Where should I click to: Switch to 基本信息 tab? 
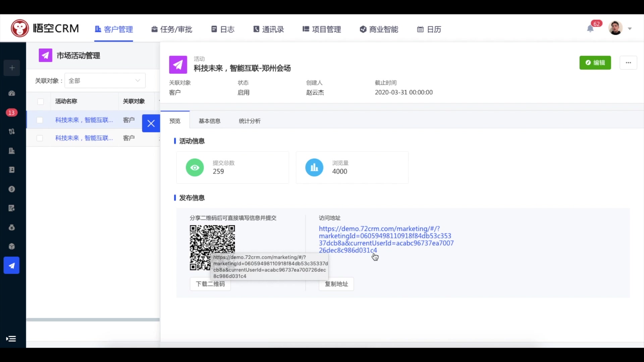(209, 121)
